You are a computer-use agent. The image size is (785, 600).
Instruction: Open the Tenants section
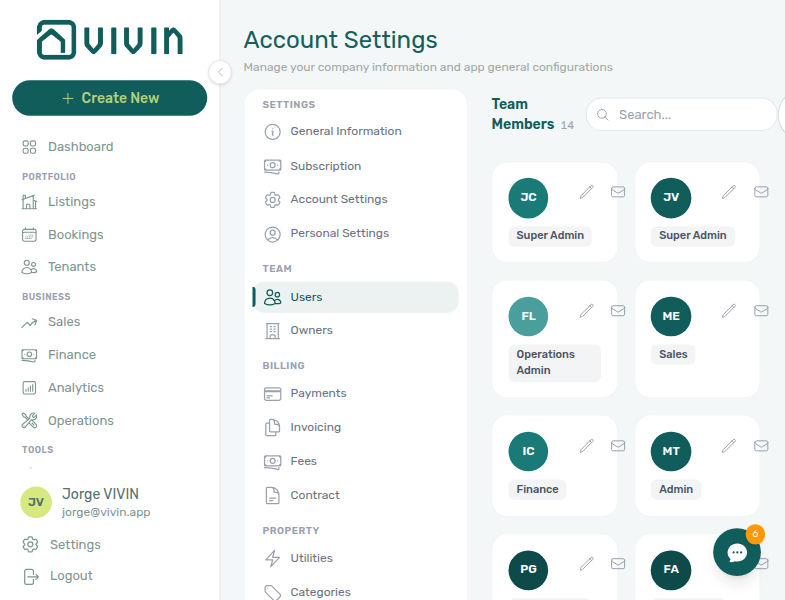[x=59, y=266]
